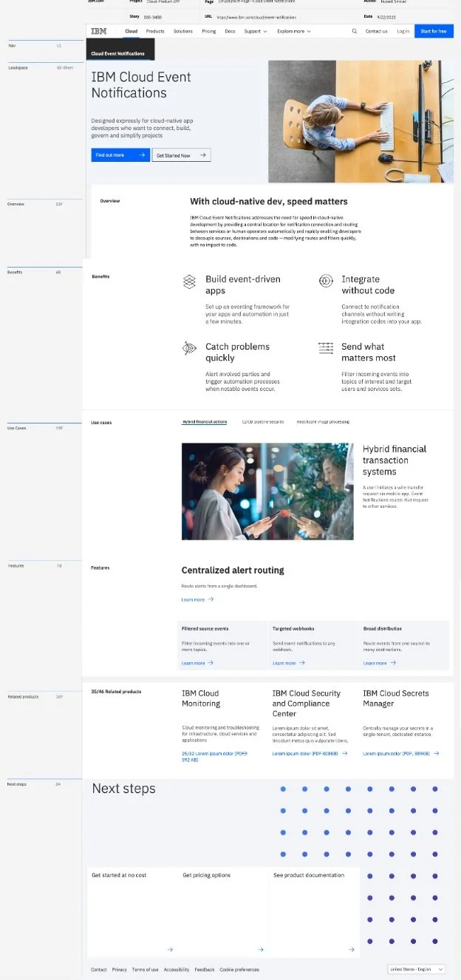
Task: Select the Cloud Event Notifications tab
Action: tap(120, 51)
